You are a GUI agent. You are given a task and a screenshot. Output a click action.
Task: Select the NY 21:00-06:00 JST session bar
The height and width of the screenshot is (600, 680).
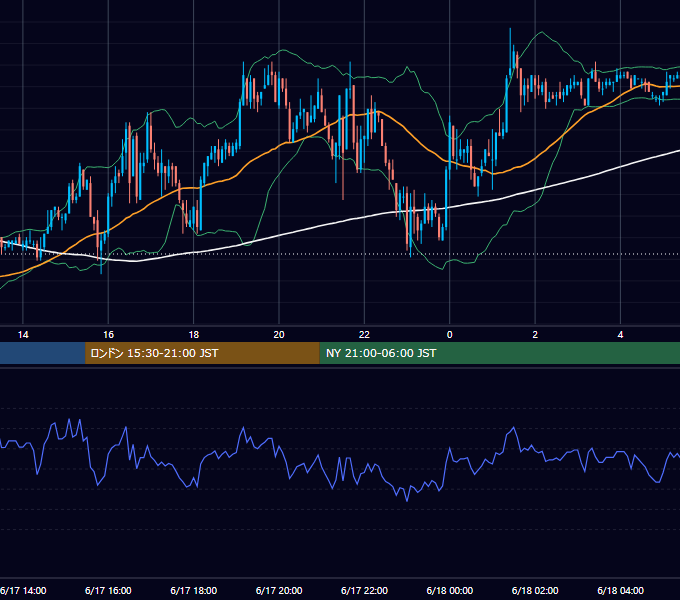[500, 353]
